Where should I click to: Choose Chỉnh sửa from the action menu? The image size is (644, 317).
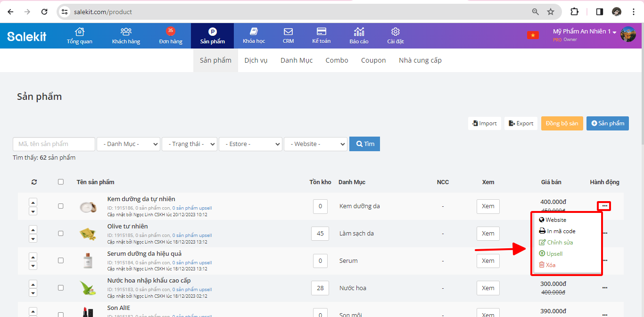(x=560, y=243)
